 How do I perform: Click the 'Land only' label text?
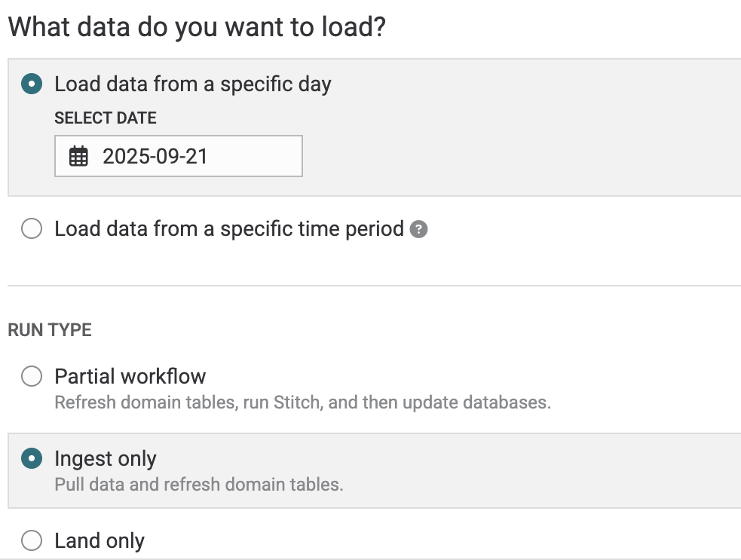click(x=100, y=541)
